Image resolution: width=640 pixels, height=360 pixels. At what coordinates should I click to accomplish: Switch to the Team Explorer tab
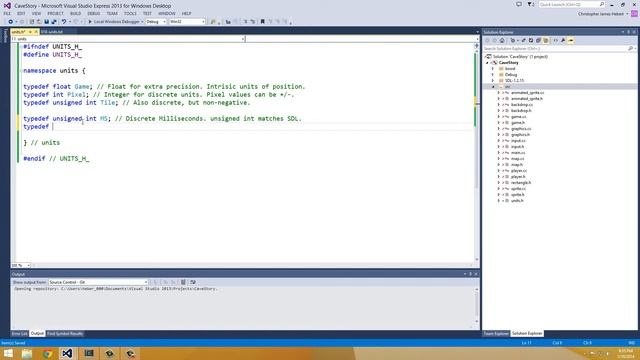(x=496, y=333)
